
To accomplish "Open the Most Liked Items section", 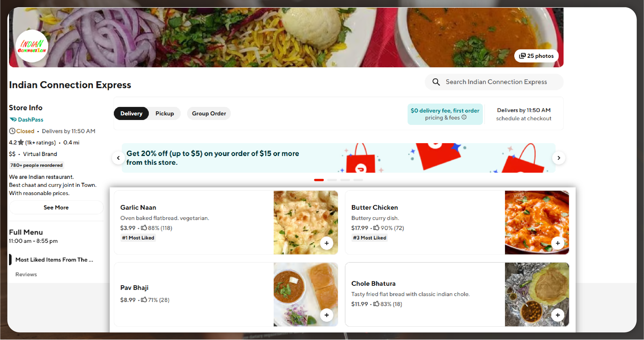I will coord(54,260).
